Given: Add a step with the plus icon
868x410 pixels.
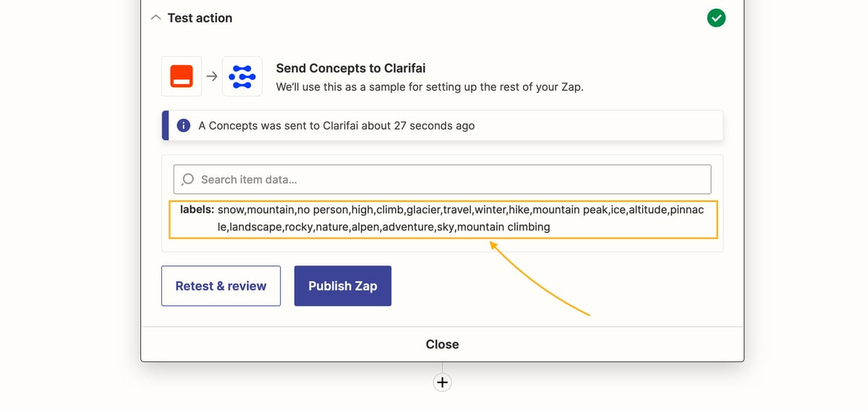Looking at the screenshot, I should point(442,383).
